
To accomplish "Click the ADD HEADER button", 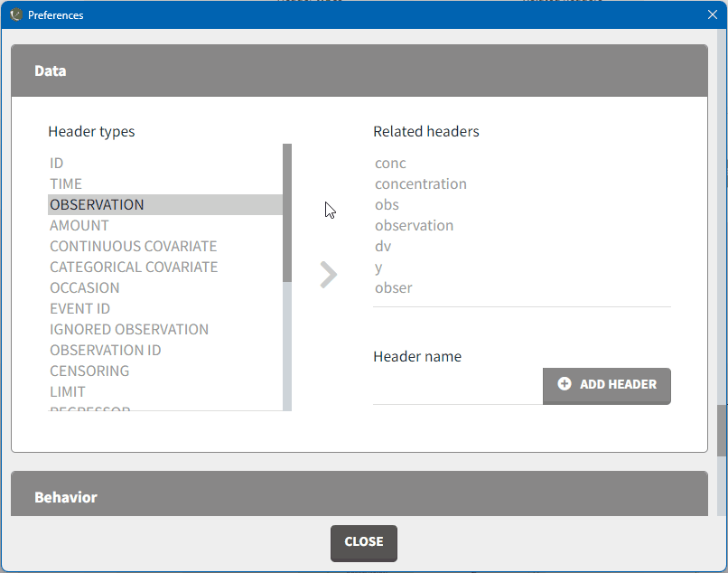I will point(607,385).
